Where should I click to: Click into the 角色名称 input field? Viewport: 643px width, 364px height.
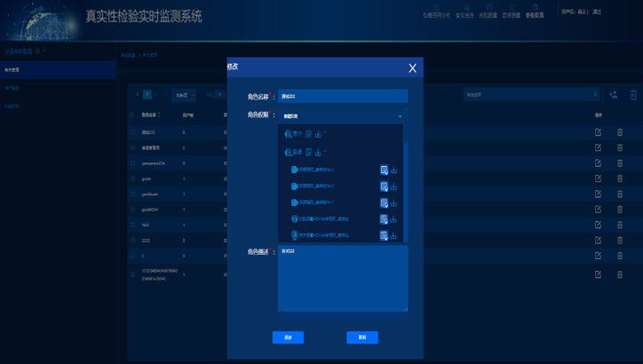tap(342, 96)
